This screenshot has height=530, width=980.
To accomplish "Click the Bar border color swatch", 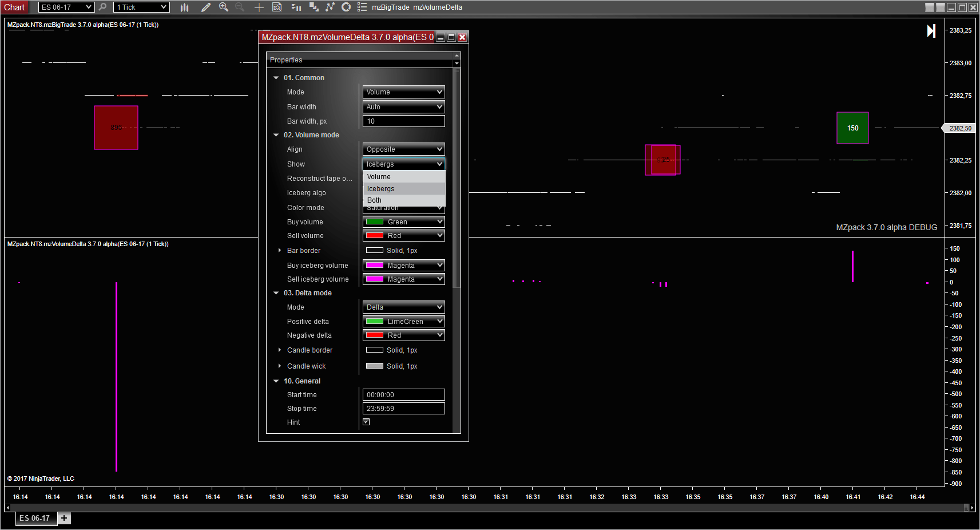I will tap(375, 250).
